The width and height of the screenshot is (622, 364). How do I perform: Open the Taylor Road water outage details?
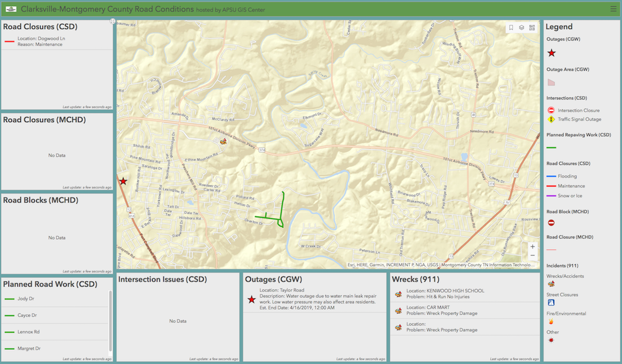click(x=317, y=300)
